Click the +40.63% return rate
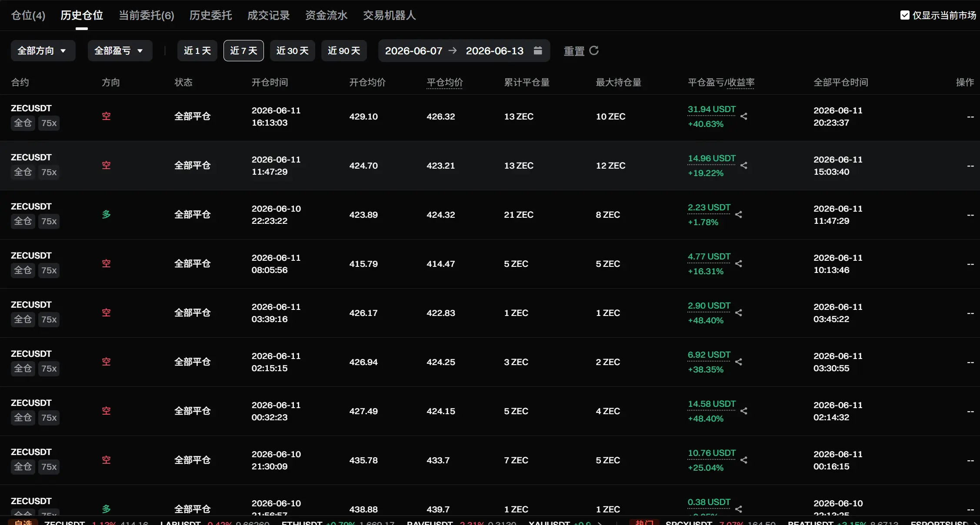This screenshot has height=525, width=980. coord(706,124)
